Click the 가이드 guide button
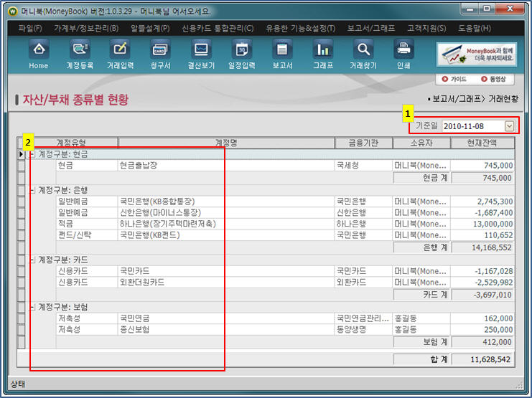532x398 pixels. [454, 79]
